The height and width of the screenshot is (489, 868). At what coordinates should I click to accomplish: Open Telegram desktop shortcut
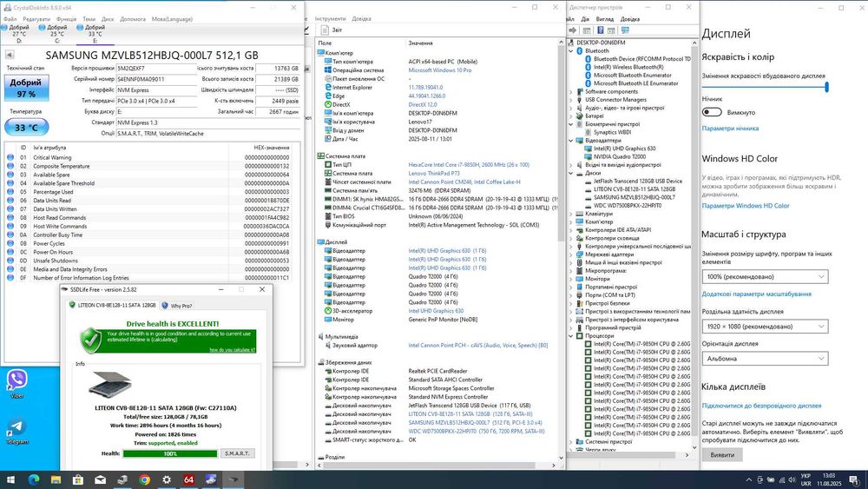17,432
